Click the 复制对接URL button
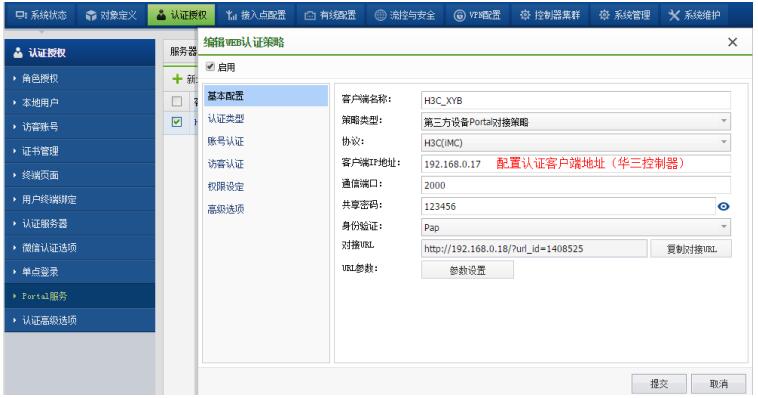Viewport: 758px width, 398px height. click(691, 249)
